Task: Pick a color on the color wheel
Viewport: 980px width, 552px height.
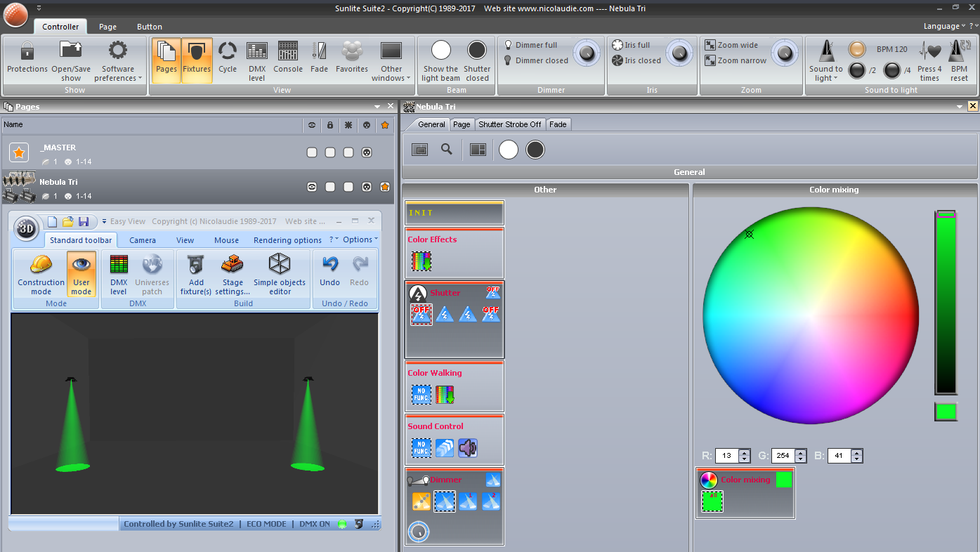Action: (811, 315)
